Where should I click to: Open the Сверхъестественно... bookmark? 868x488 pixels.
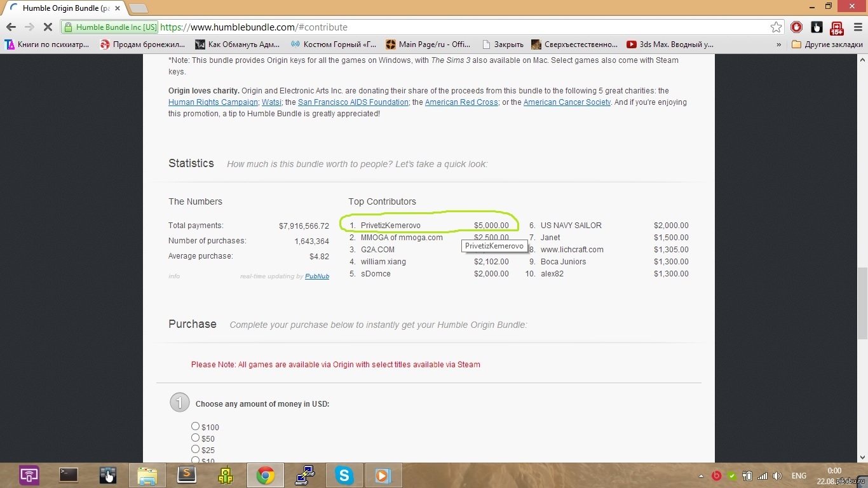click(574, 44)
